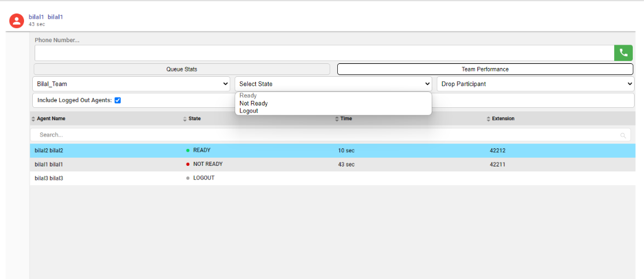This screenshot has width=644, height=279.
Task: Click the Extension column sort icon
Action: pos(488,119)
